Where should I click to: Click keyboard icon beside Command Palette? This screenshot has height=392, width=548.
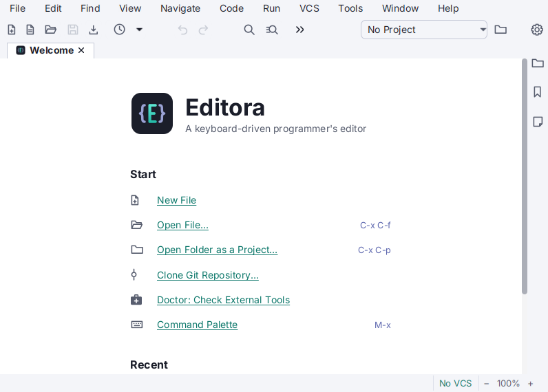tap(136, 325)
